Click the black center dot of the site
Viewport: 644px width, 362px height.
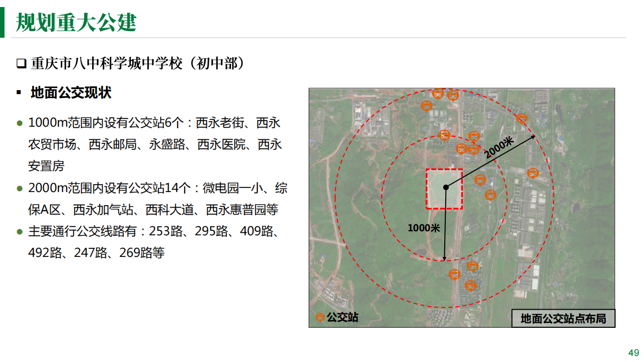click(446, 188)
